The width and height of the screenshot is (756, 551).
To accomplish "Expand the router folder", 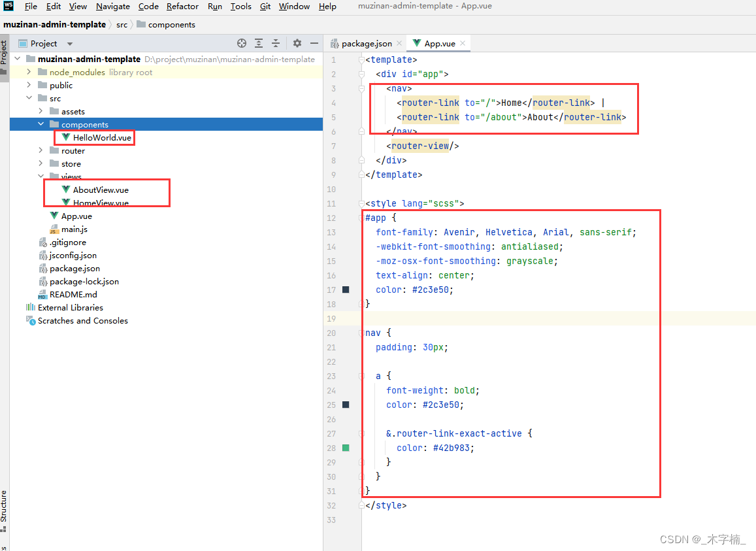I will pos(41,150).
